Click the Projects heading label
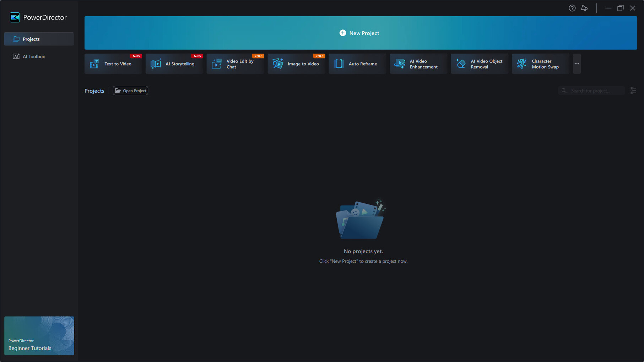 coord(94,91)
